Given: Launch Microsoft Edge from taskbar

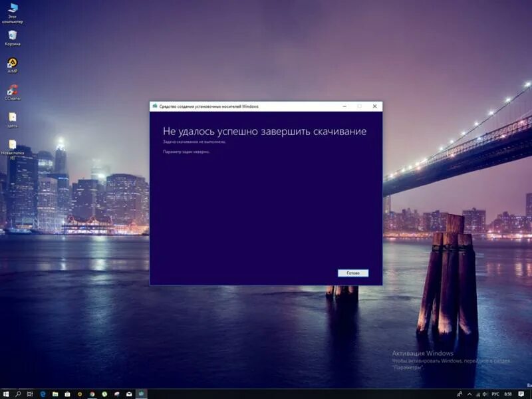Looking at the screenshot, I should 43,394.
